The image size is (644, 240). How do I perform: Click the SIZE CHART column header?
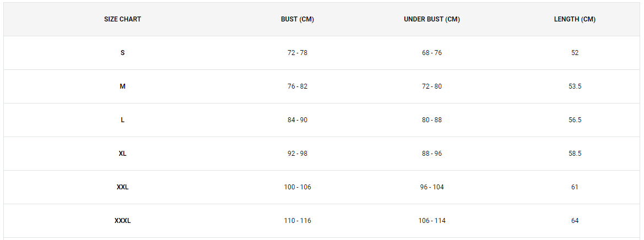click(x=122, y=19)
